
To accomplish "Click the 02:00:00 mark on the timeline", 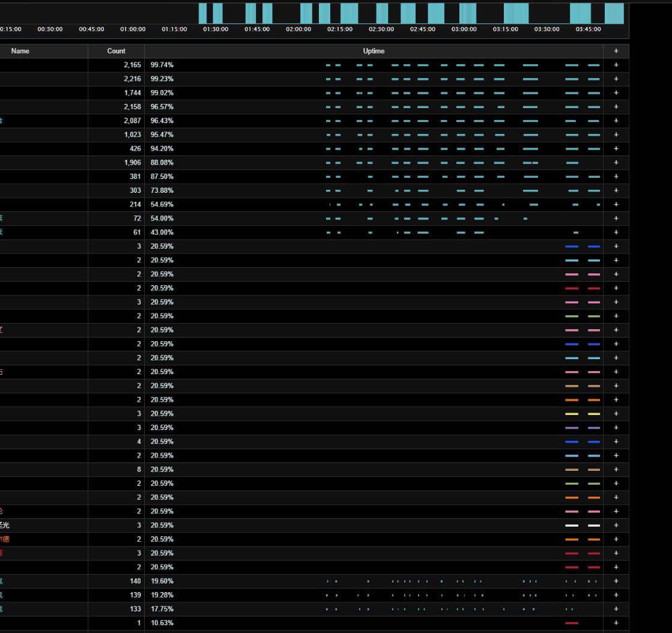I will click(x=298, y=29).
